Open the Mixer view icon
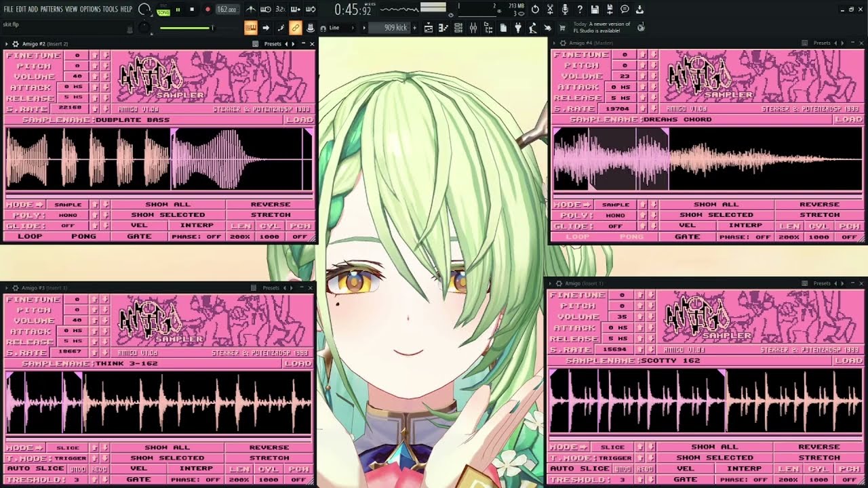 [473, 28]
